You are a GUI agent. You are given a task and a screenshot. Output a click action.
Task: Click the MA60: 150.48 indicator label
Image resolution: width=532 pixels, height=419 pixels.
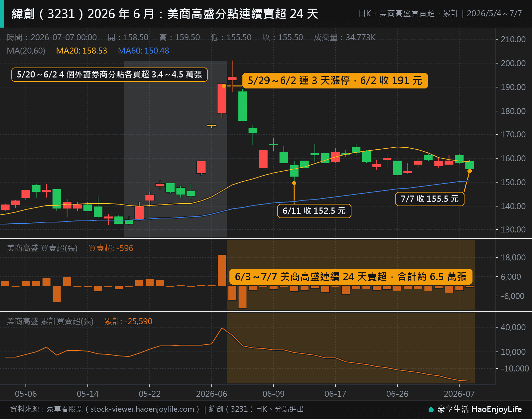click(144, 51)
